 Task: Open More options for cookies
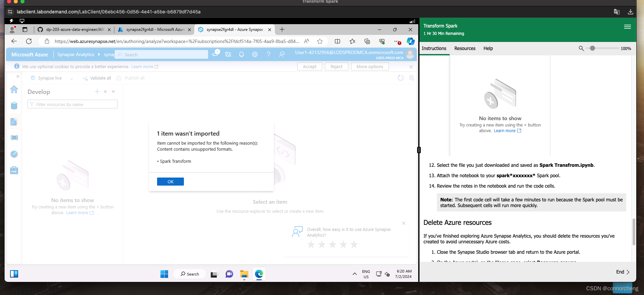click(370, 66)
